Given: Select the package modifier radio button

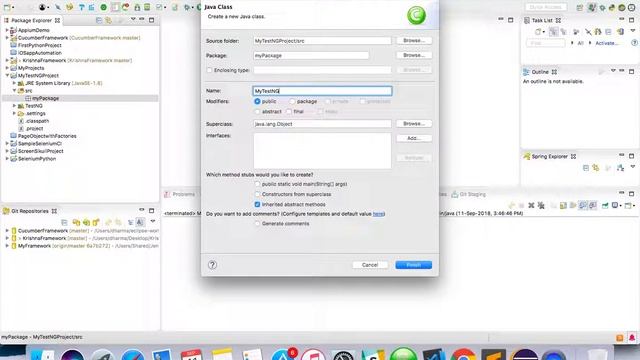Looking at the screenshot, I should pyautogui.click(x=292, y=101).
